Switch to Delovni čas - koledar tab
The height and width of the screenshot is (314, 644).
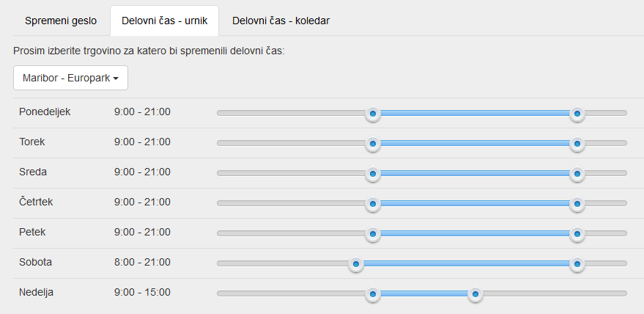pyautogui.click(x=281, y=21)
